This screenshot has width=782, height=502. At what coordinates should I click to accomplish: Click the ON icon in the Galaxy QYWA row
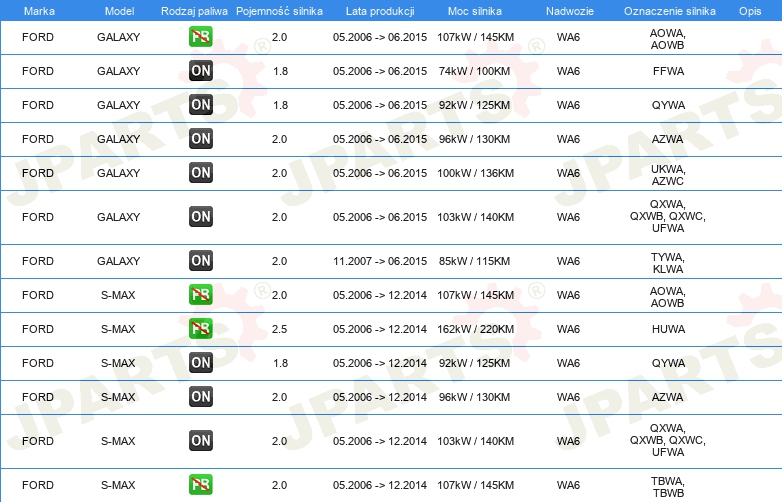coord(200,105)
